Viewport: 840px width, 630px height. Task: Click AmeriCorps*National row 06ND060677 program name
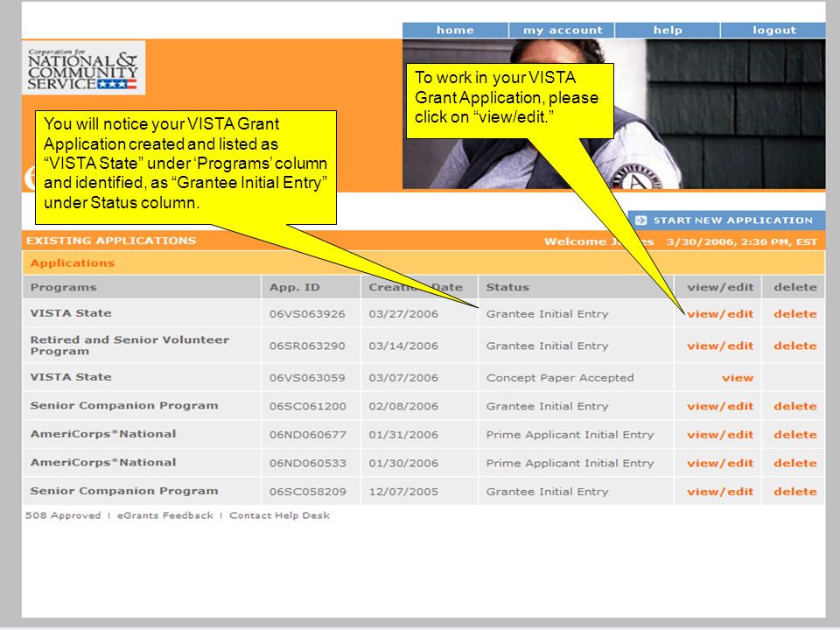click(103, 434)
